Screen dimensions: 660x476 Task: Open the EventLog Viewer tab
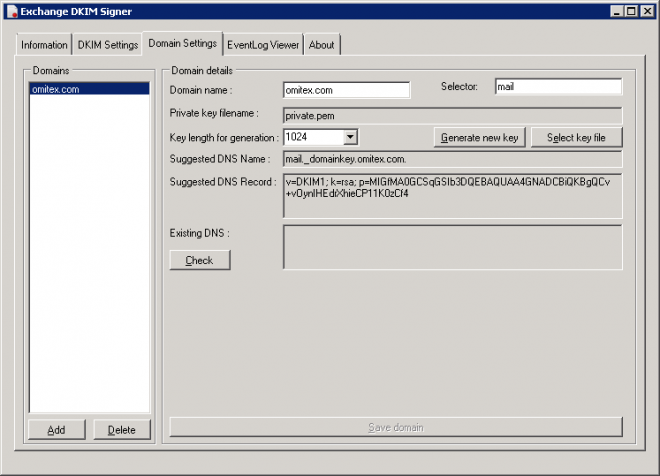[263, 45]
